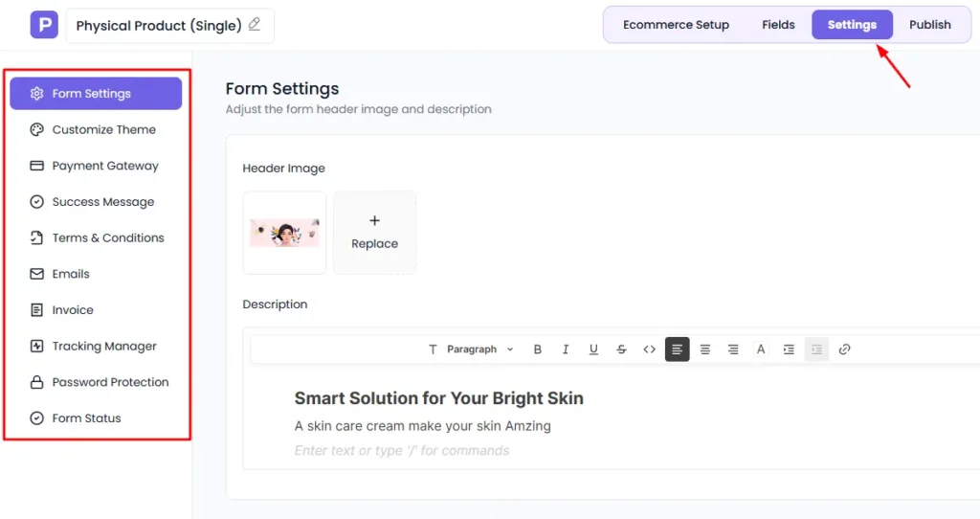Toggle underline formatting
The image size is (980, 519).
tap(593, 350)
